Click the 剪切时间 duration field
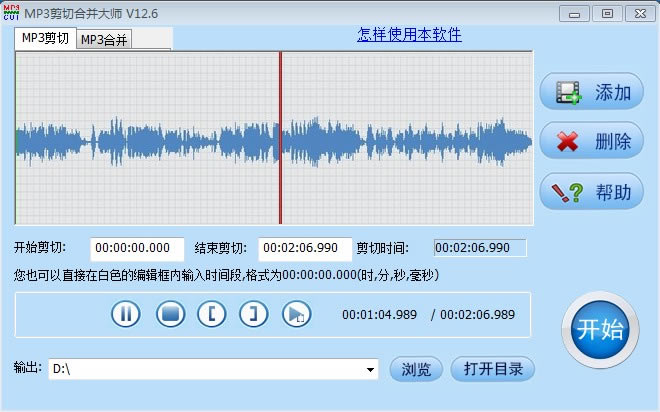 coord(480,248)
